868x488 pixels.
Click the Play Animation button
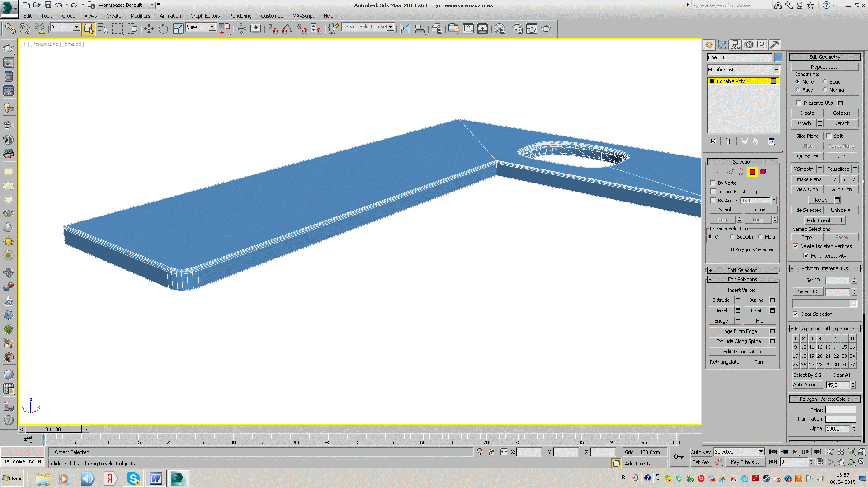point(795,452)
